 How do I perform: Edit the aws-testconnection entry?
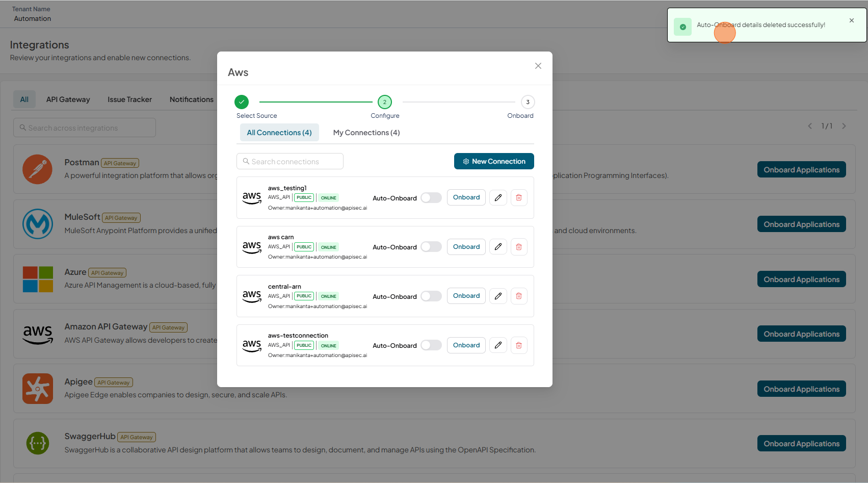coord(498,345)
